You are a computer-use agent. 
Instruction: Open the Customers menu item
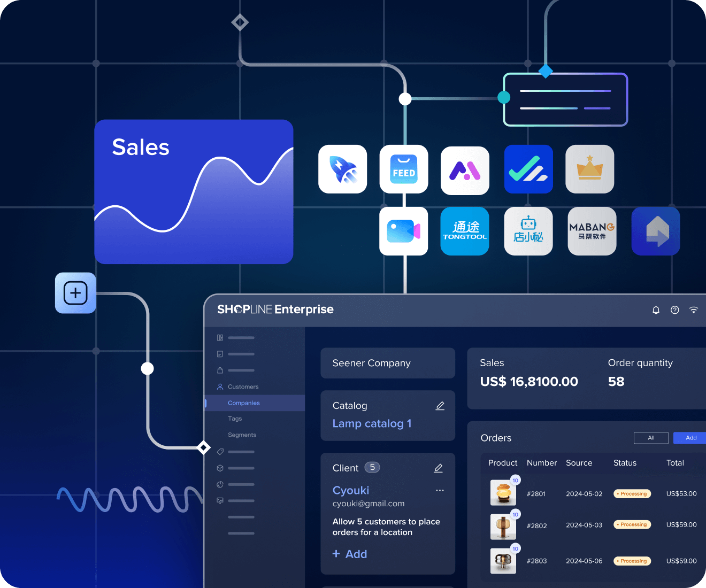[243, 386]
